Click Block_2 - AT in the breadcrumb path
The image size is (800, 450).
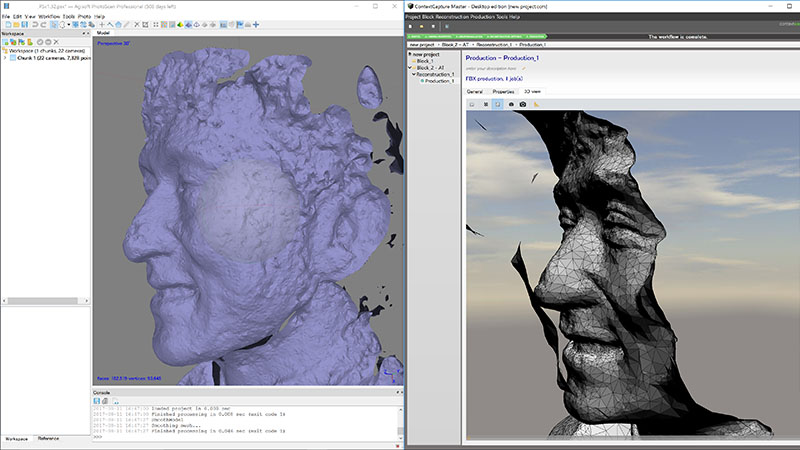(455, 45)
